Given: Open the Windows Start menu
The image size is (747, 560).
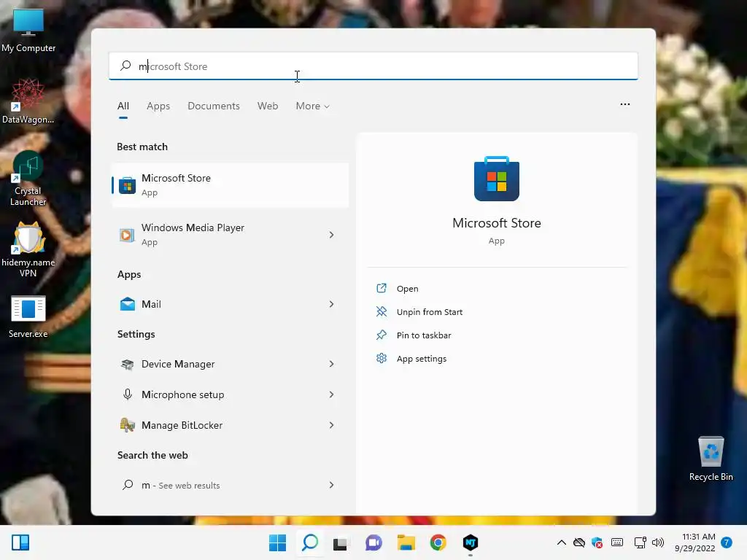Looking at the screenshot, I should pyautogui.click(x=278, y=542).
